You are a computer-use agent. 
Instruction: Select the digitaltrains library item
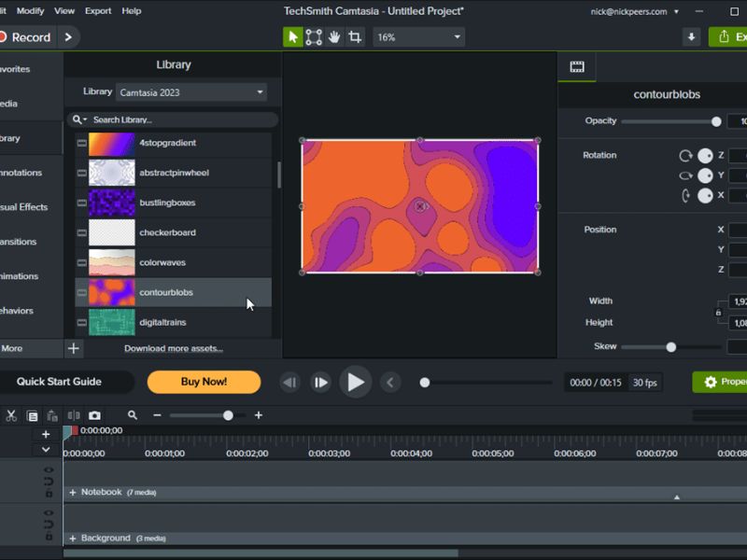tap(174, 322)
